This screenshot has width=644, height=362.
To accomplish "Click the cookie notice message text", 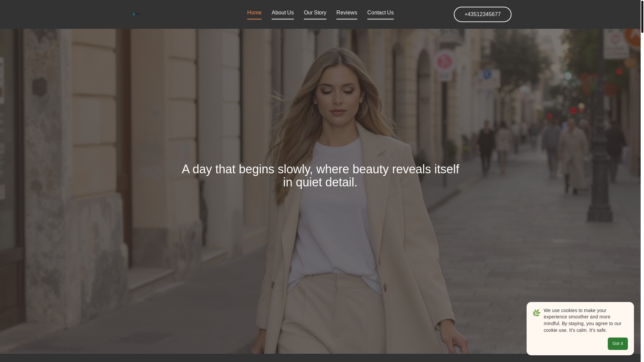I will [583, 320].
